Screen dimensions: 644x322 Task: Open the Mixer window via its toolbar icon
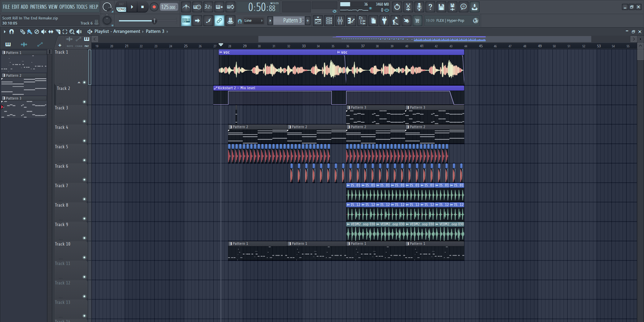340,21
